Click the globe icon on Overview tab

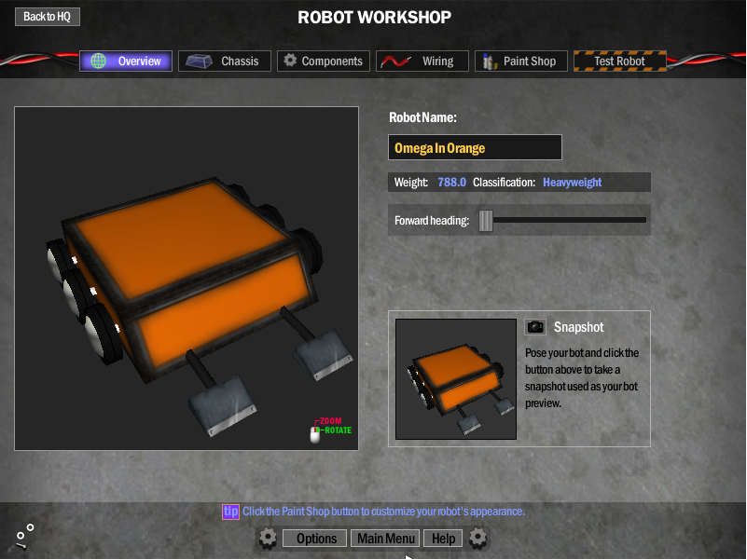99,61
